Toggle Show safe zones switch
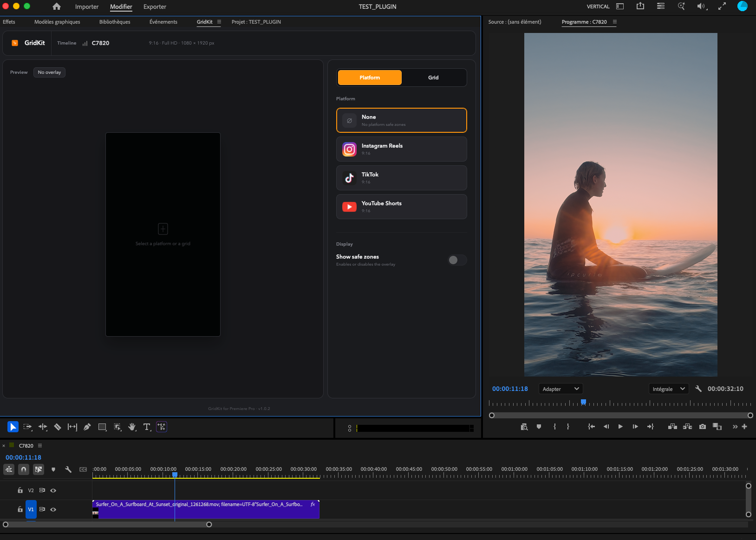This screenshot has height=540, width=756. click(457, 260)
